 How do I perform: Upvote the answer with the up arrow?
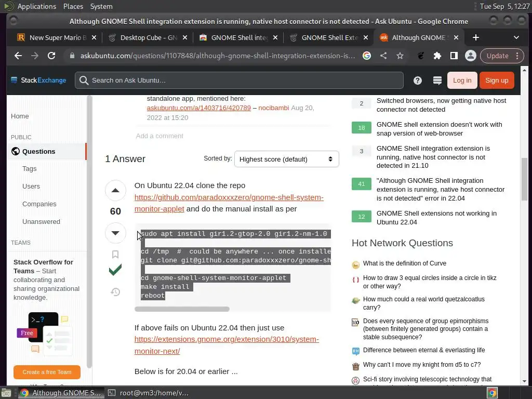coord(115,190)
